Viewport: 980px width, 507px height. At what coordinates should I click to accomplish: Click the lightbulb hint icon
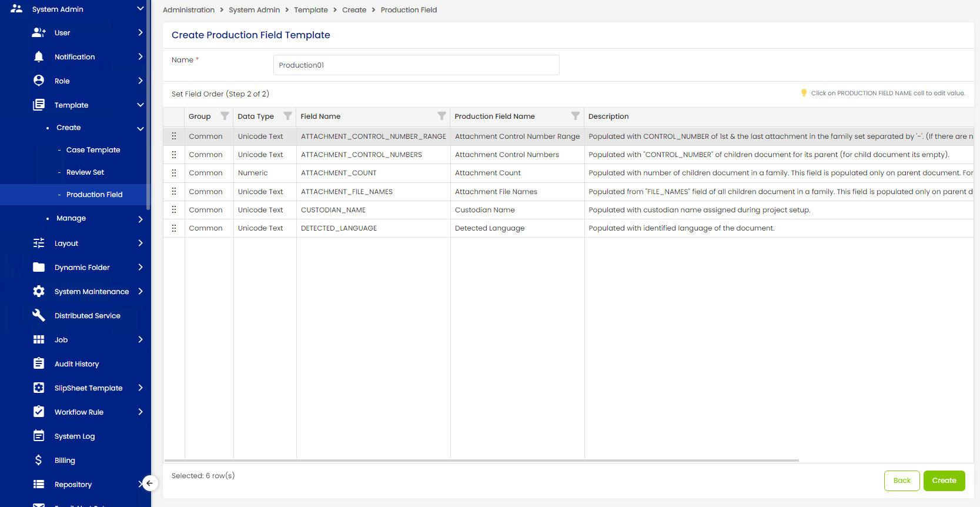click(804, 93)
